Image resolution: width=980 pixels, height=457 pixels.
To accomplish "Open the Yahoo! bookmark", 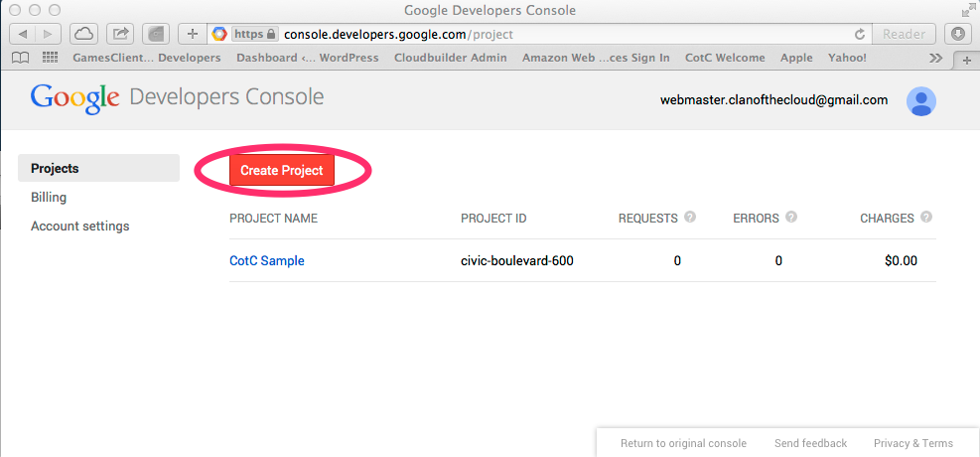I will click(847, 58).
